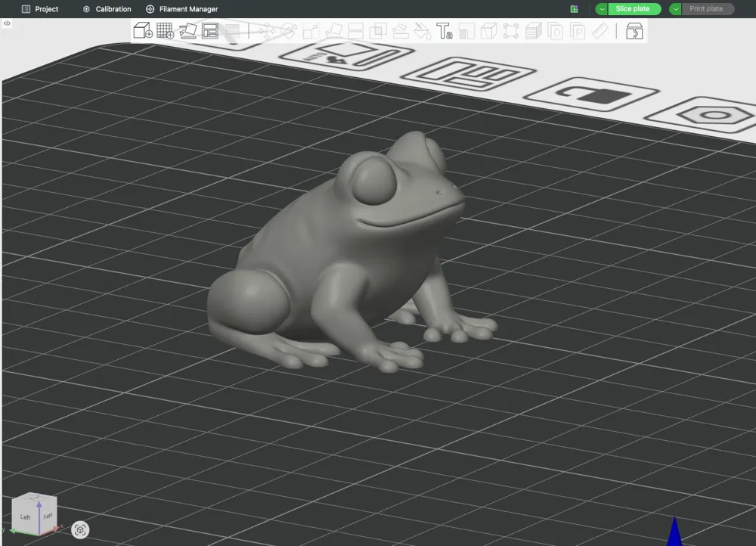This screenshot has width=756, height=546.
Task: Click the square with shaded corner icon
Action: [x=466, y=31]
